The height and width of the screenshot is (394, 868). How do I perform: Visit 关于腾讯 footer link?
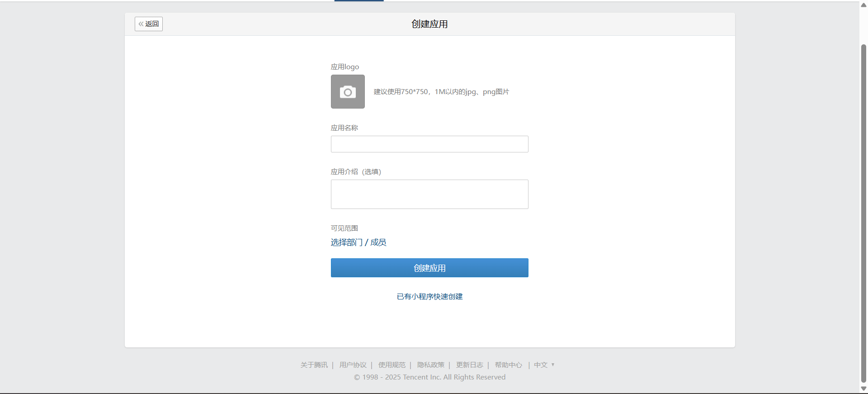tap(314, 365)
